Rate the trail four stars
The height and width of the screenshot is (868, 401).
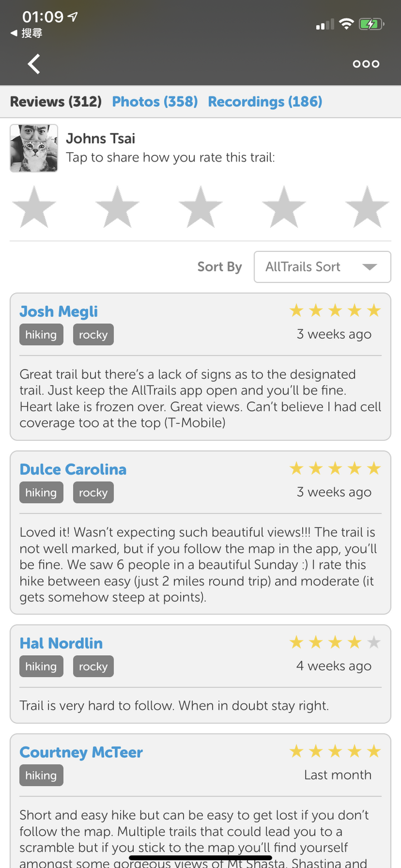[x=283, y=207]
